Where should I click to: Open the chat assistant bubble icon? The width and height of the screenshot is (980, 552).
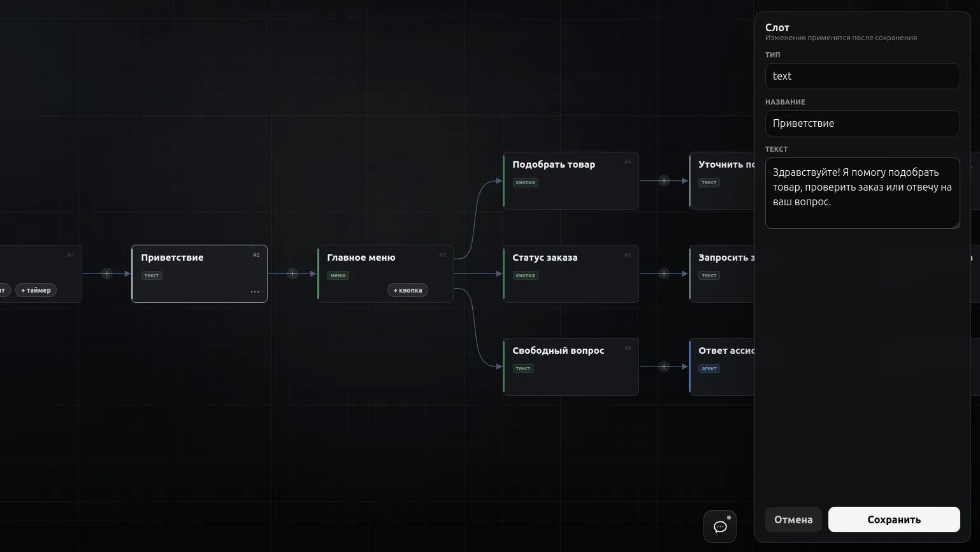click(x=720, y=527)
